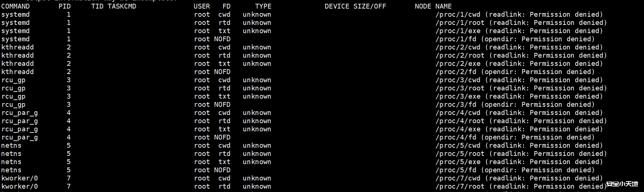Screen dimensions: 644x192
Task: Click the /proc/5/exe path text
Action: (x=458, y=162)
